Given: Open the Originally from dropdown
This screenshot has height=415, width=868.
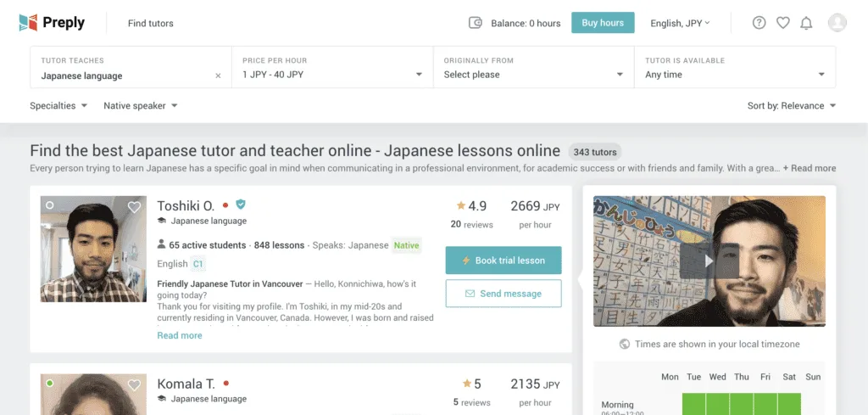Looking at the screenshot, I should (x=534, y=68).
